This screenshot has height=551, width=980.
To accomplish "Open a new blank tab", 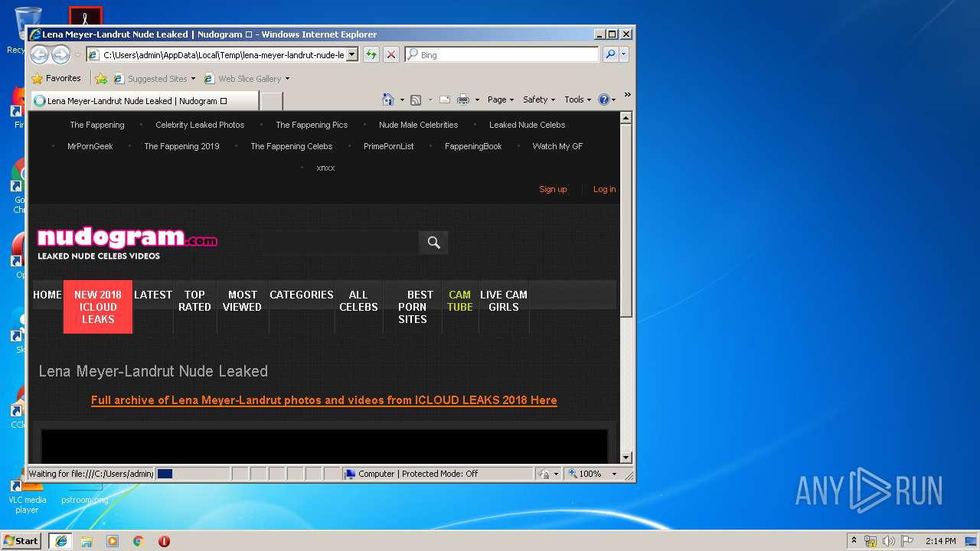I will [272, 101].
